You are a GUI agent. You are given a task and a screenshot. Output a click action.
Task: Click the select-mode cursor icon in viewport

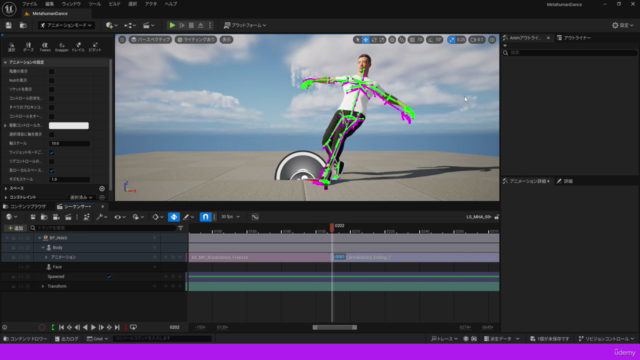(x=358, y=40)
